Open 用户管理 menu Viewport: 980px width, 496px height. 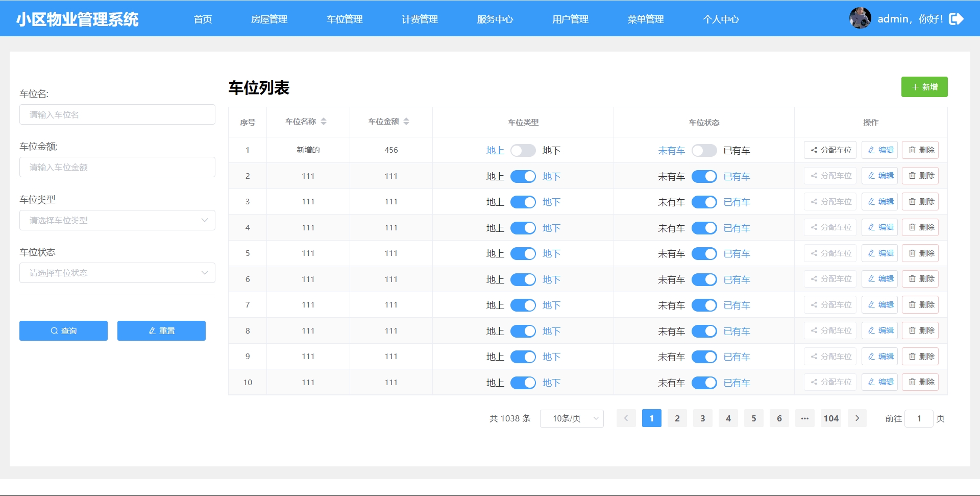[570, 19]
